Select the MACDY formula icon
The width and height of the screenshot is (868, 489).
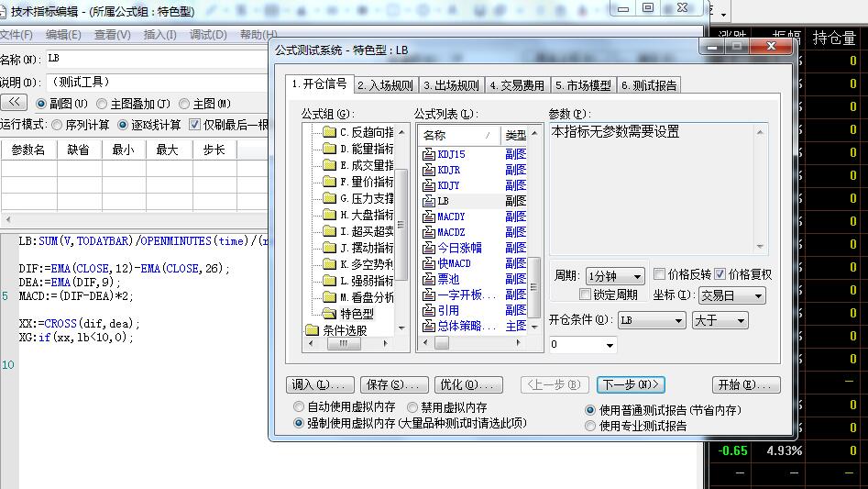click(x=428, y=217)
